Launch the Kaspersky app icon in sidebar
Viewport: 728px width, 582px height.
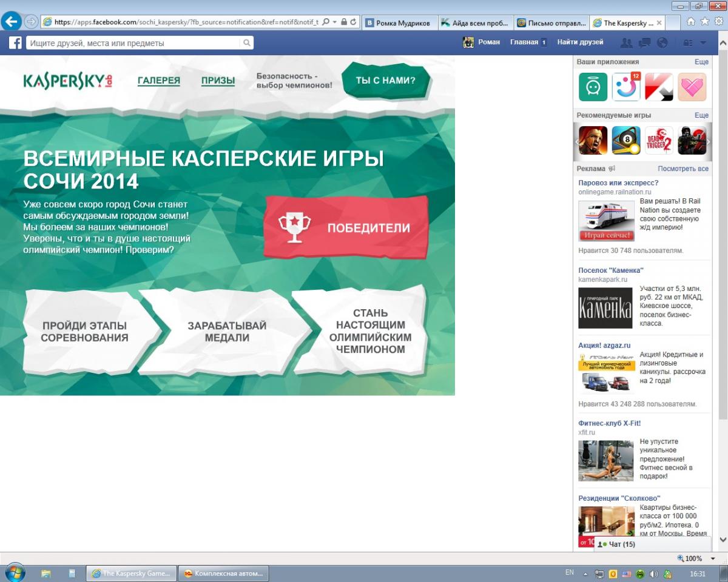(659, 87)
